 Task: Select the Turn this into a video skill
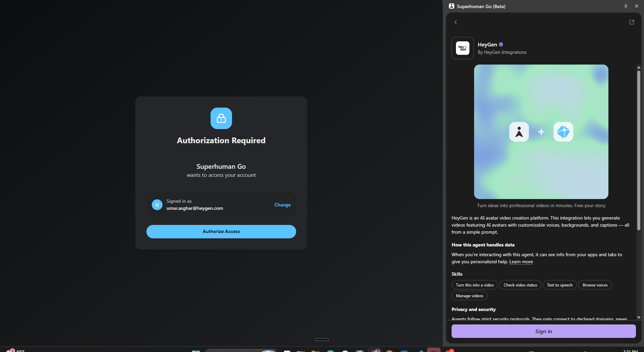pos(474,285)
